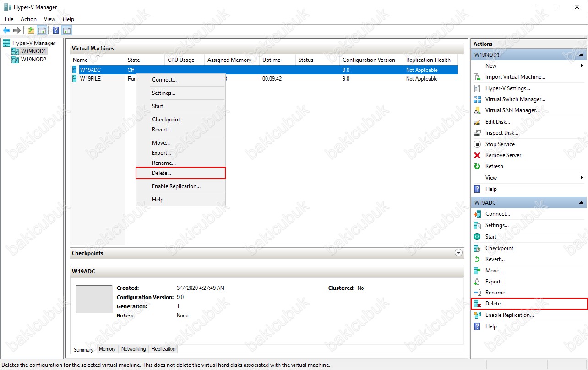Switch to the Replication tab
Viewport: 588px width, 370px height.
click(x=163, y=349)
